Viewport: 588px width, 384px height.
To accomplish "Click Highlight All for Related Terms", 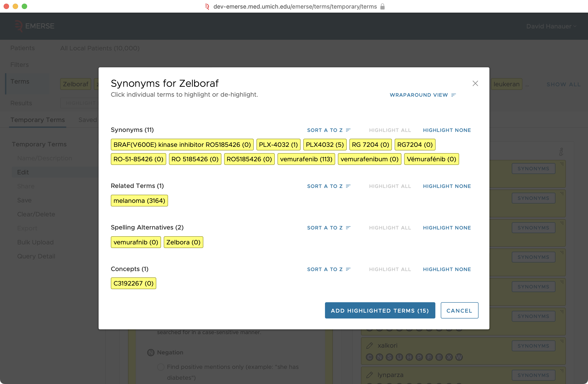I will pyautogui.click(x=390, y=186).
